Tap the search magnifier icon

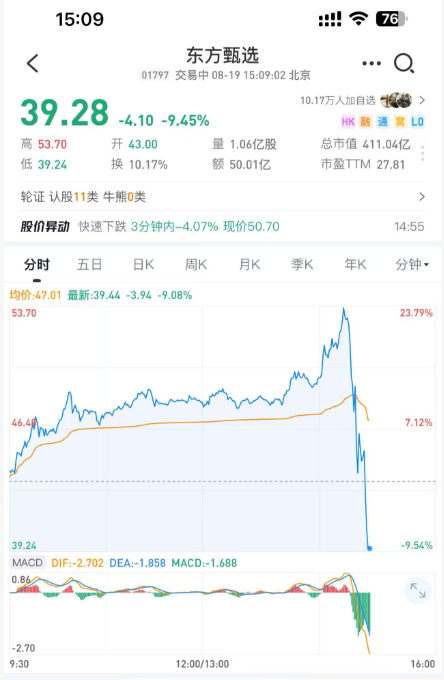404,64
